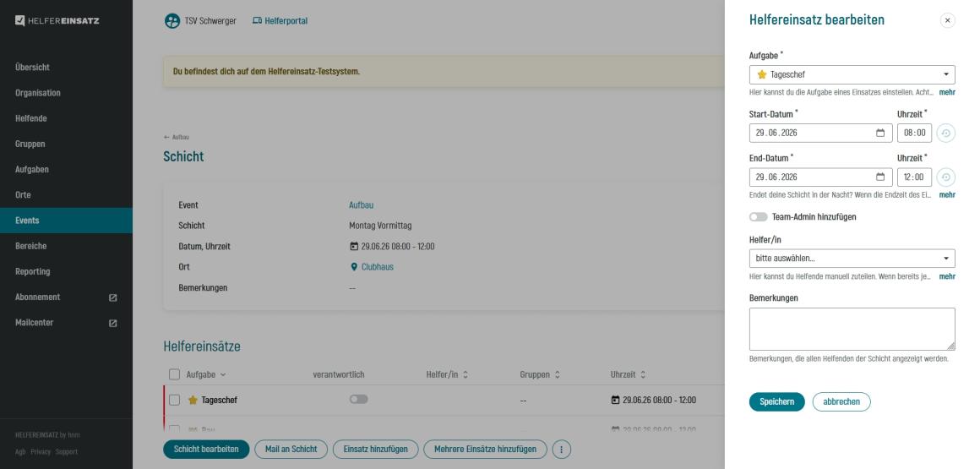Open the End-Datum calendar picker icon
Screen dimensions: 980x469
click(x=879, y=177)
